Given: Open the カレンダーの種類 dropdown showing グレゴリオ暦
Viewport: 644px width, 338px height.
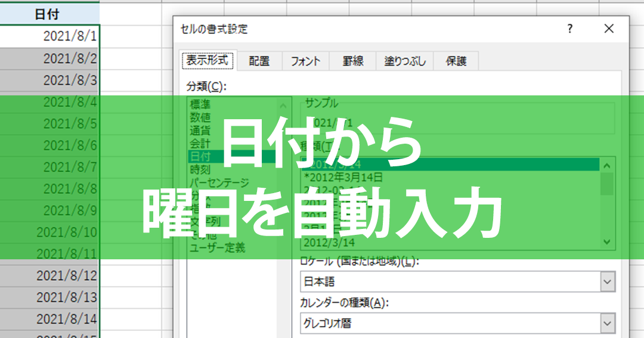Looking at the screenshot, I should (x=457, y=323).
